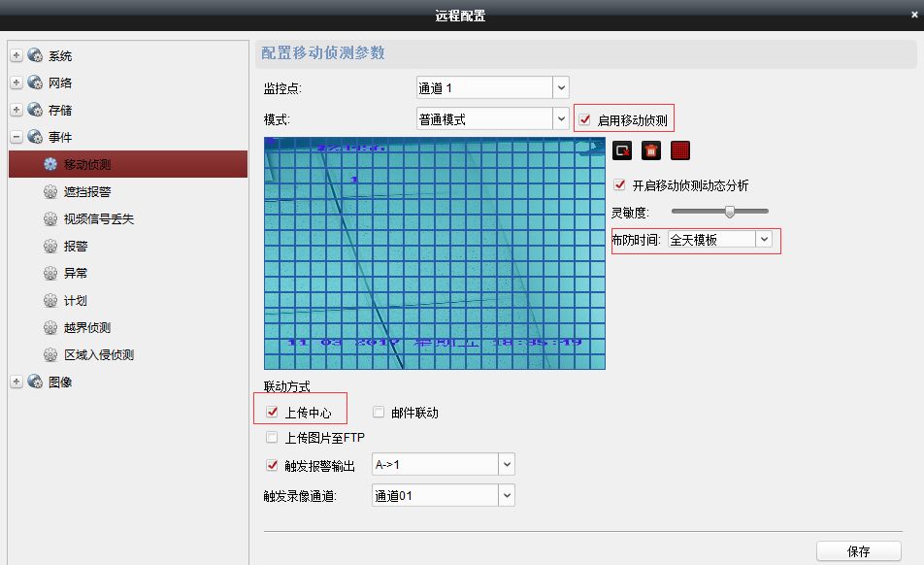Click the red grid select-all-area icon
The height and width of the screenshot is (565, 924).
click(680, 150)
